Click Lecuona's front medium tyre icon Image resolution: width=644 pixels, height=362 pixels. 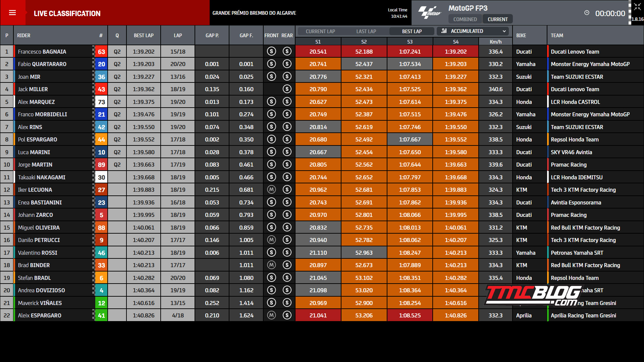coord(271,190)
